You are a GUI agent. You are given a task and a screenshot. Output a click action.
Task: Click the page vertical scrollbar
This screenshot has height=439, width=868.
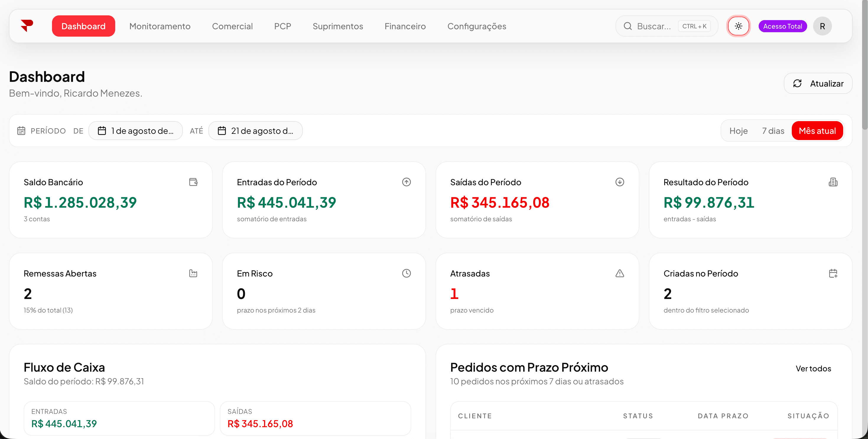coord(865,66)
